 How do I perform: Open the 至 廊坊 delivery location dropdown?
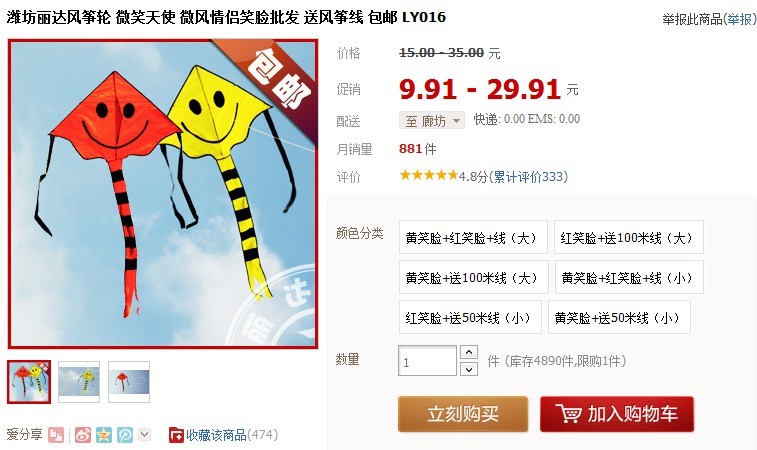point(432,120)
